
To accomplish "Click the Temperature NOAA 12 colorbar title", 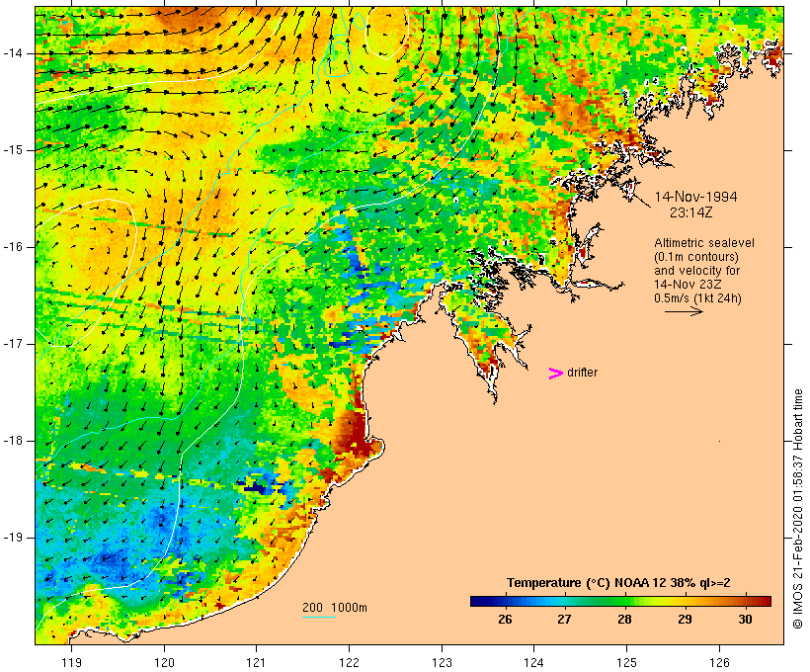I will (618, 583).
